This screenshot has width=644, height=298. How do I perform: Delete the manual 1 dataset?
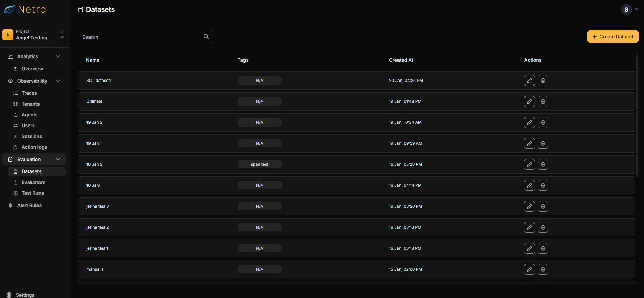click(543, 269)
